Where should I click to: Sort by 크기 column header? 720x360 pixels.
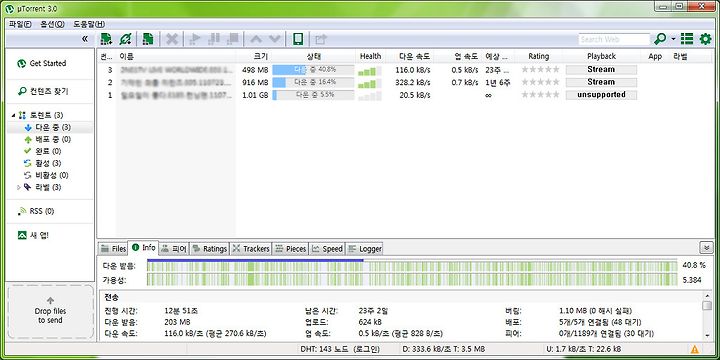pos(253,56)
